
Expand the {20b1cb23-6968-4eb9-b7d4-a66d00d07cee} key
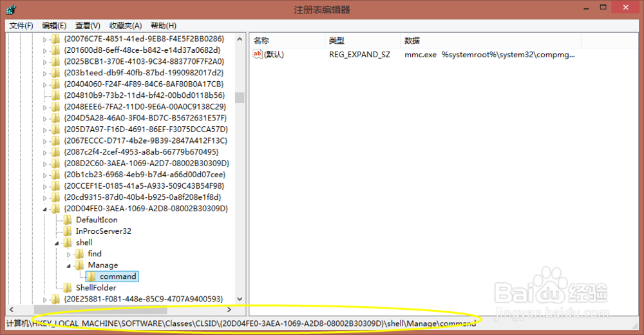[45, 175]
